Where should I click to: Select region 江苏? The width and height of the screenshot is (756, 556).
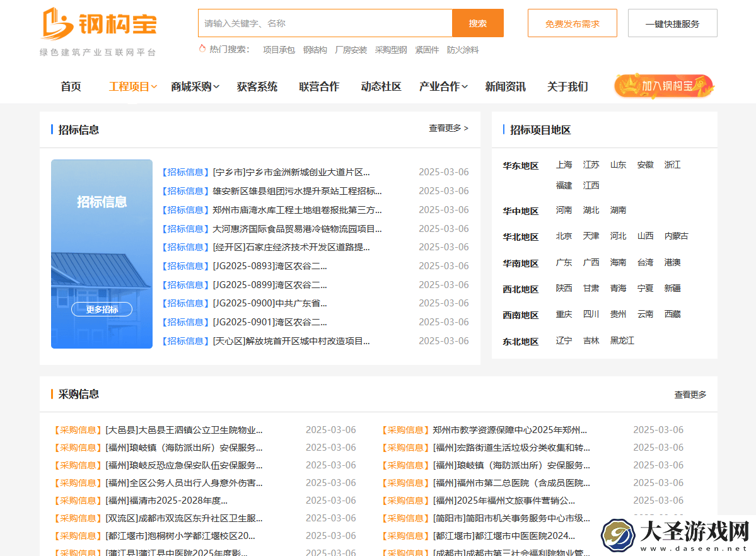[591, 165]
